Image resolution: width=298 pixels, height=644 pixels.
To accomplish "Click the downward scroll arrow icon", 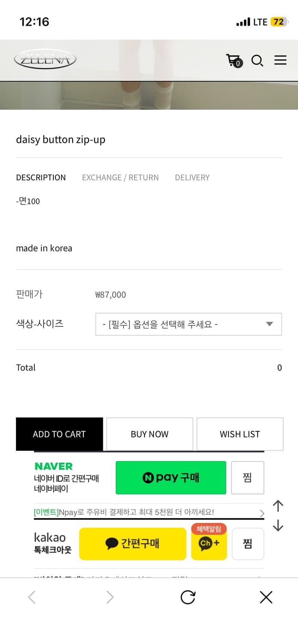I will click(x=278, y=526).
